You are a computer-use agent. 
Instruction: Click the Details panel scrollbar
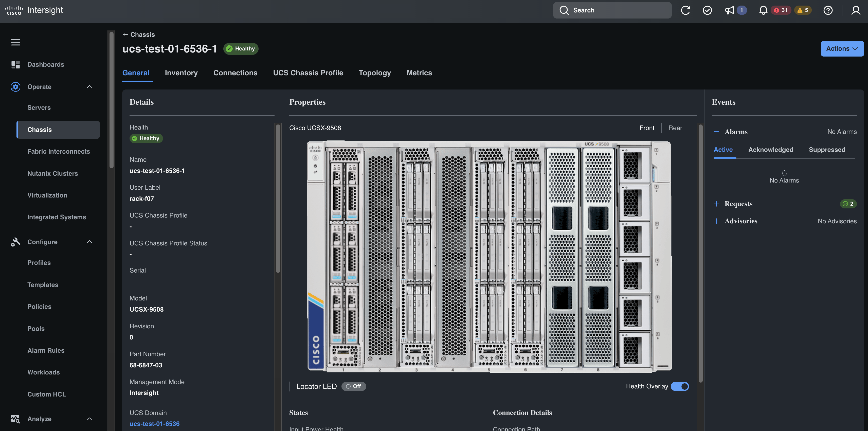[278, 199]
